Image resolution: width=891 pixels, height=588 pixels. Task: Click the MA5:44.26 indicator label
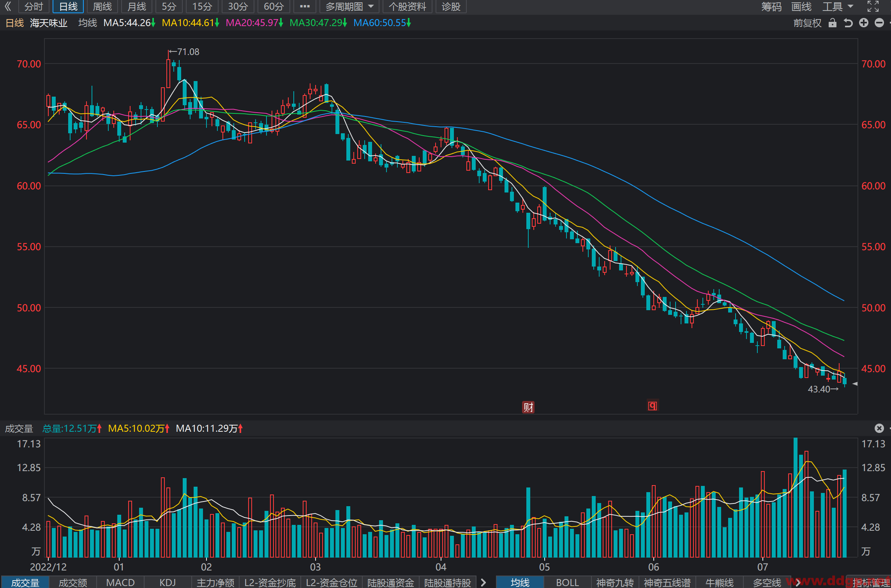click(129, 23)
